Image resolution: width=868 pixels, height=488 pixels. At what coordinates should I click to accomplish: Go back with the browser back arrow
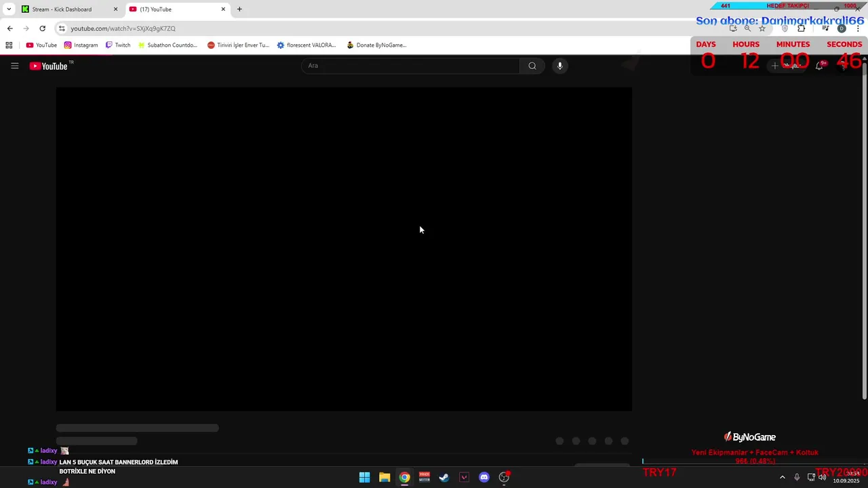[x=9, y=28]
